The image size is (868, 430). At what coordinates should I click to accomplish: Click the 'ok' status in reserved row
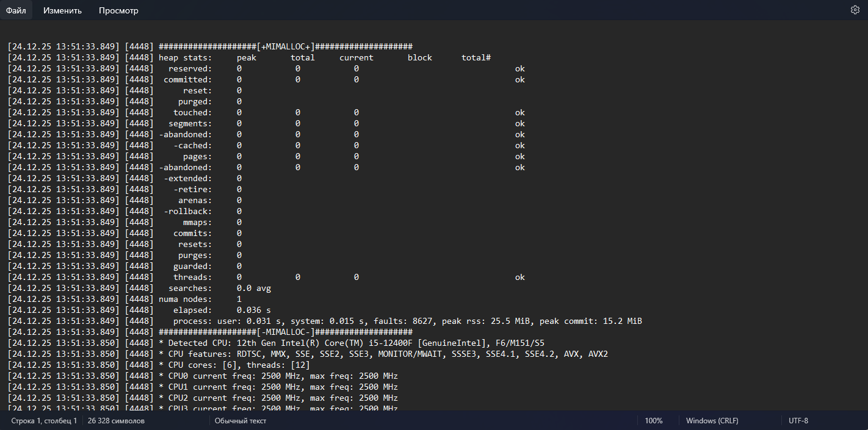pyautogui.click(x=520, y=68)
